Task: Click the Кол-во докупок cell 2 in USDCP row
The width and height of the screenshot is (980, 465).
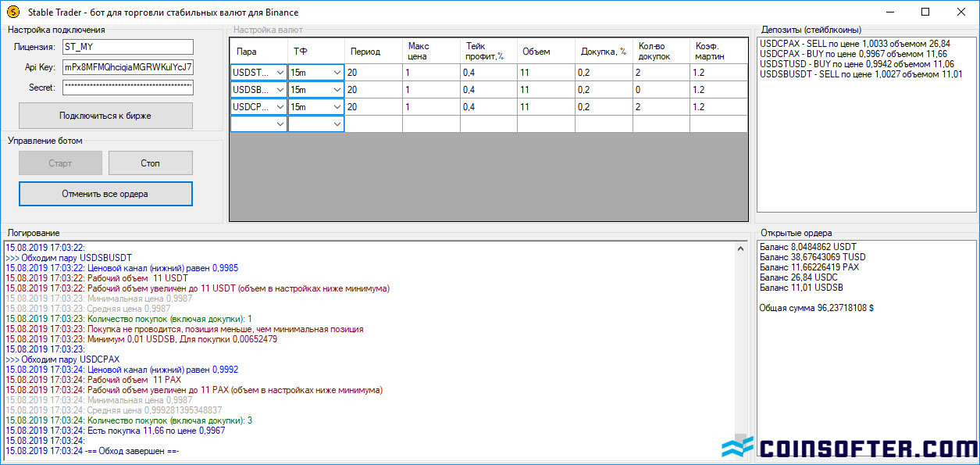Action: pyautogui.click(x=661, y=106)
